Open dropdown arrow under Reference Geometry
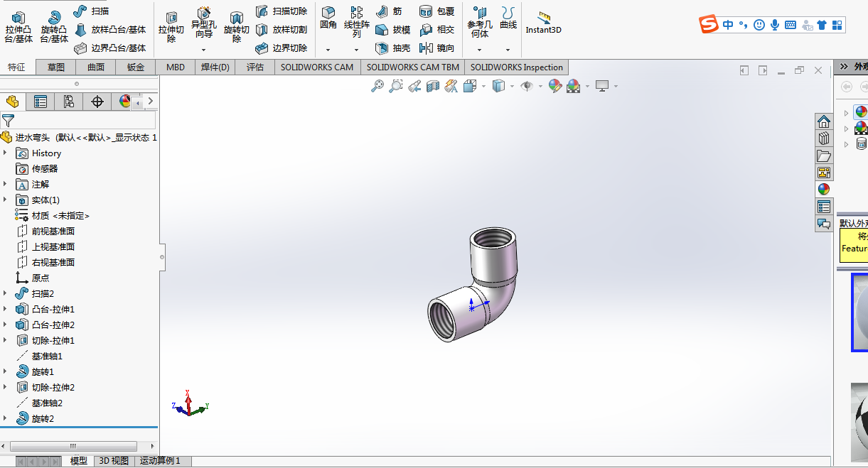Viewport: 868px width, 468px height. pyautogui.click(x=479, y=50)
